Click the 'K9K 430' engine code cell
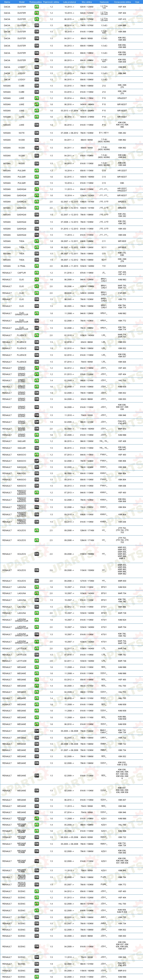 pos(122,229)
